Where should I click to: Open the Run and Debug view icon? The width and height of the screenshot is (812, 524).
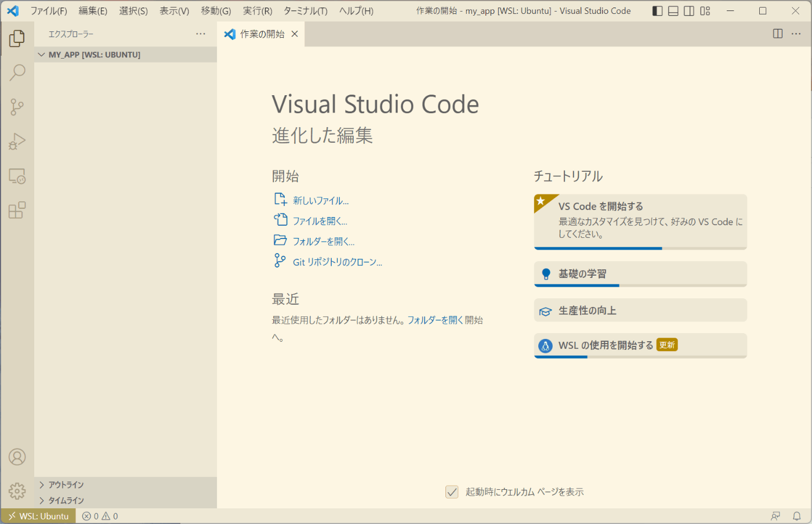(x=17, y=142)
